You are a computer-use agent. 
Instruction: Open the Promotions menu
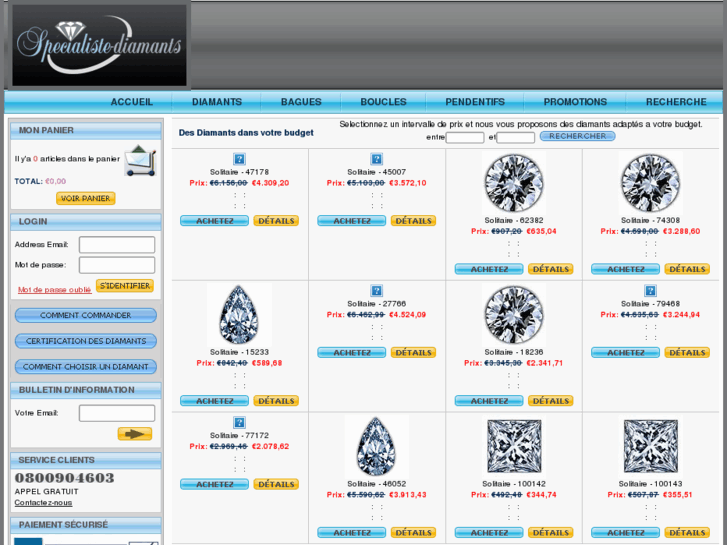(x=575, y=102)
